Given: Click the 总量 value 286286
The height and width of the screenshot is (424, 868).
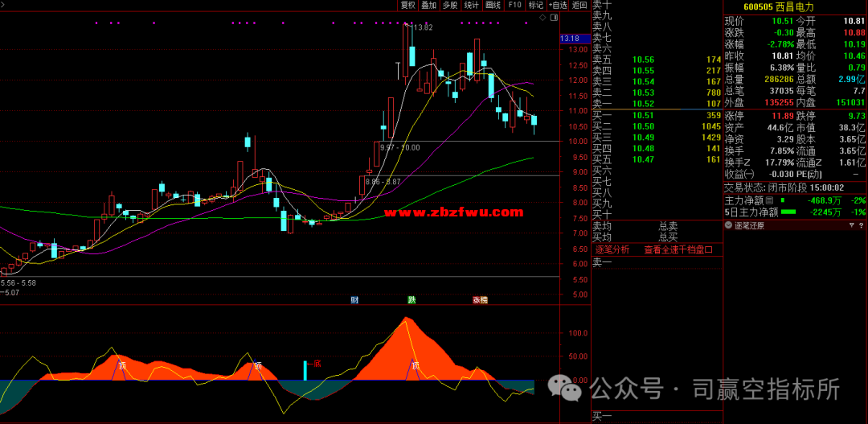Looking at the screenshot, I should click(778, 80).
